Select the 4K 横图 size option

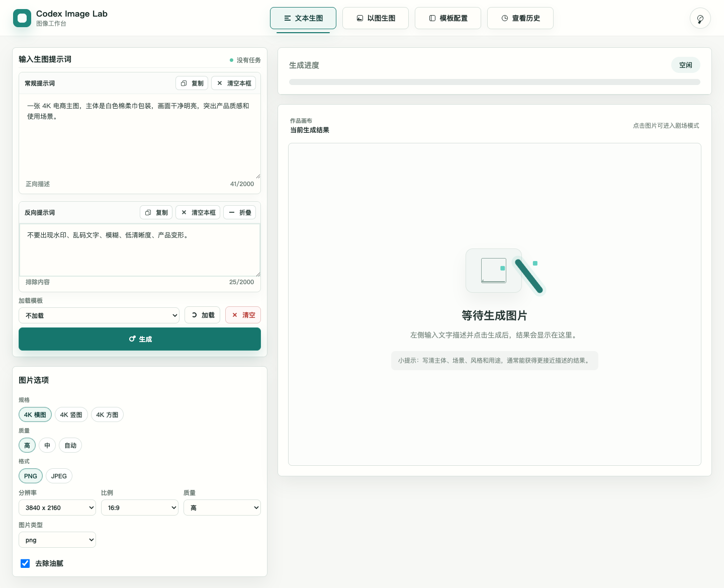(35, 415)
